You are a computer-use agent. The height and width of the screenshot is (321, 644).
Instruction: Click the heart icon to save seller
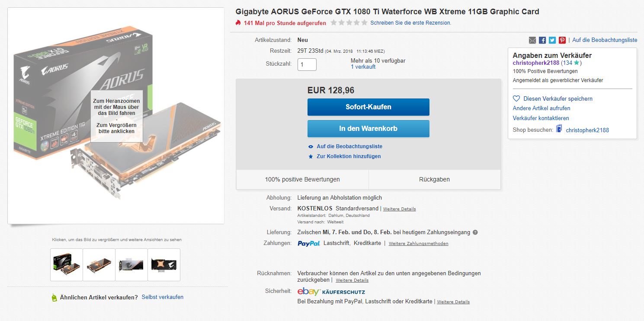[x=516, y=99]
